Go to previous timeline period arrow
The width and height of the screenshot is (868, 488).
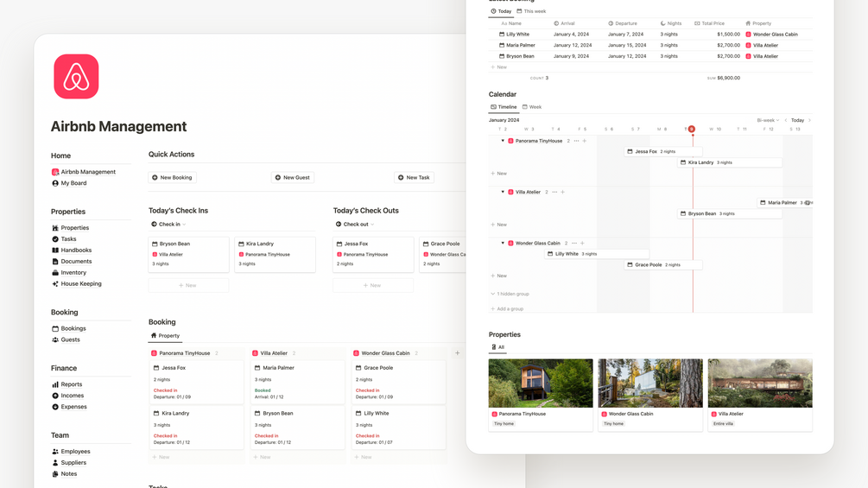coord(785,120)
